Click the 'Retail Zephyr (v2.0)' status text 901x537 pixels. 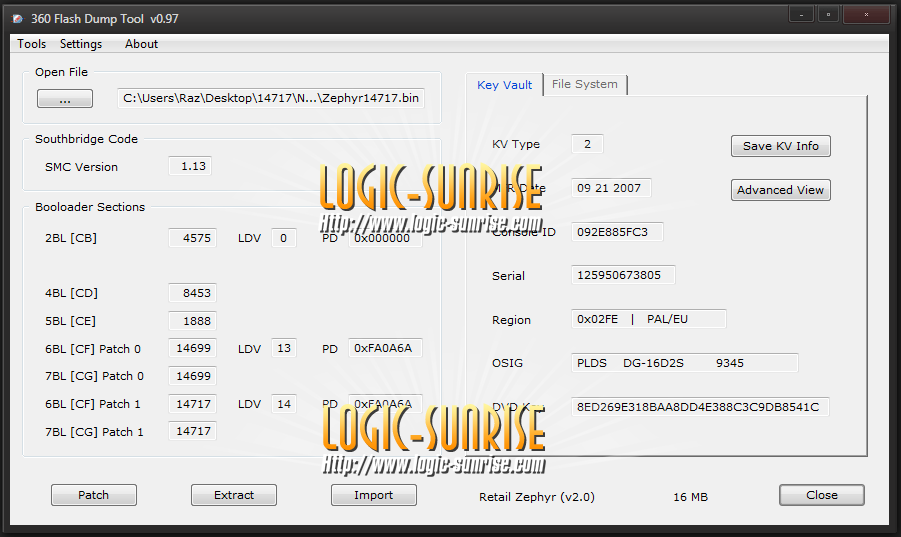[x=537, y=497]
